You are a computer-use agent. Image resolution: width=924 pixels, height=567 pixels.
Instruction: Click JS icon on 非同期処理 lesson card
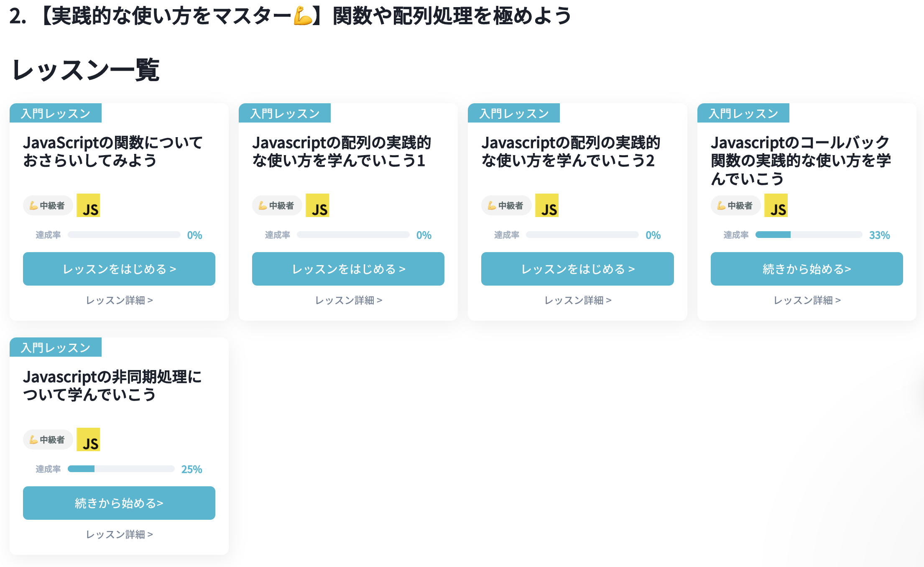tap(88, 439)
